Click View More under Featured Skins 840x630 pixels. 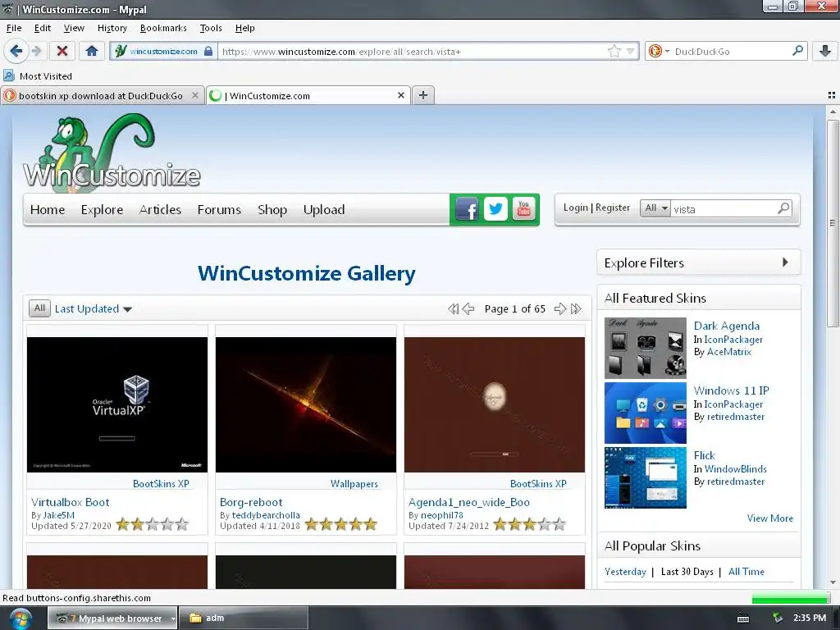point(769,518)
